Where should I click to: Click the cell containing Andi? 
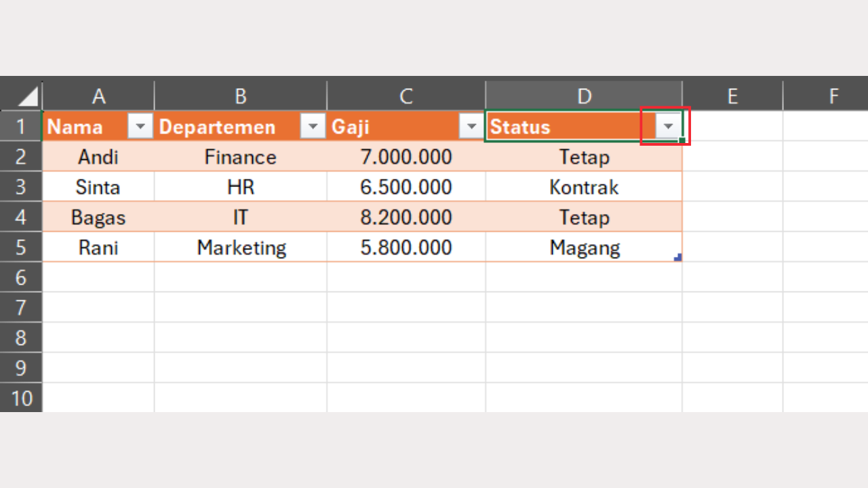tap(98, 157)
